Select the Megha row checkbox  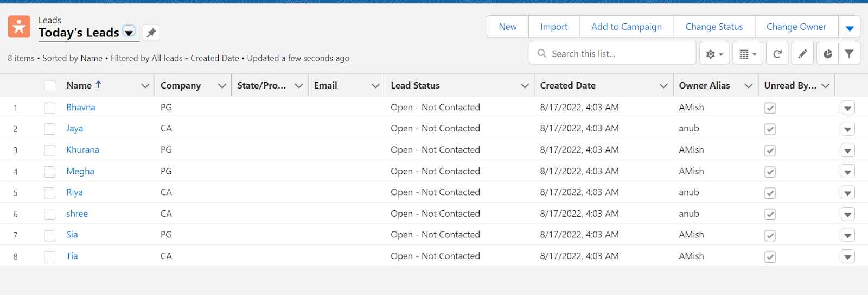[x=50, y=172]
